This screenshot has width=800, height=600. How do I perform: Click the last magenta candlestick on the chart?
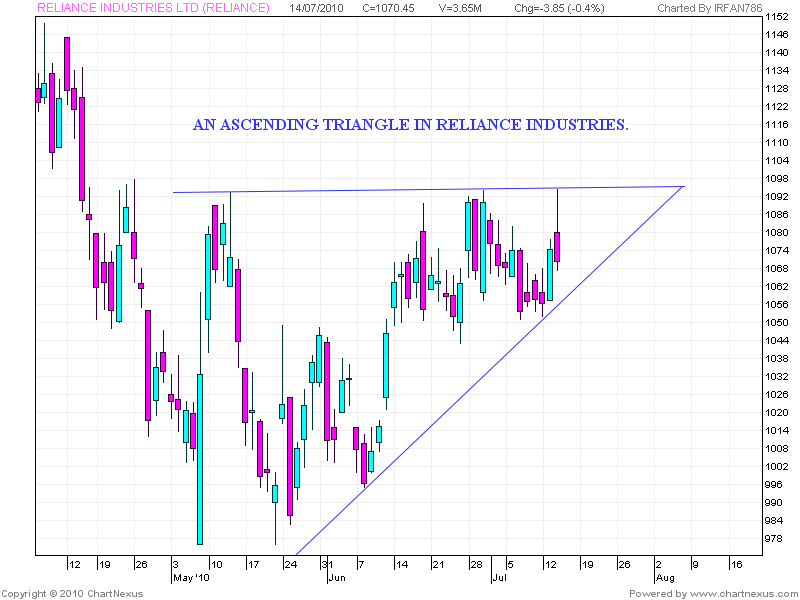coord(557,247)
